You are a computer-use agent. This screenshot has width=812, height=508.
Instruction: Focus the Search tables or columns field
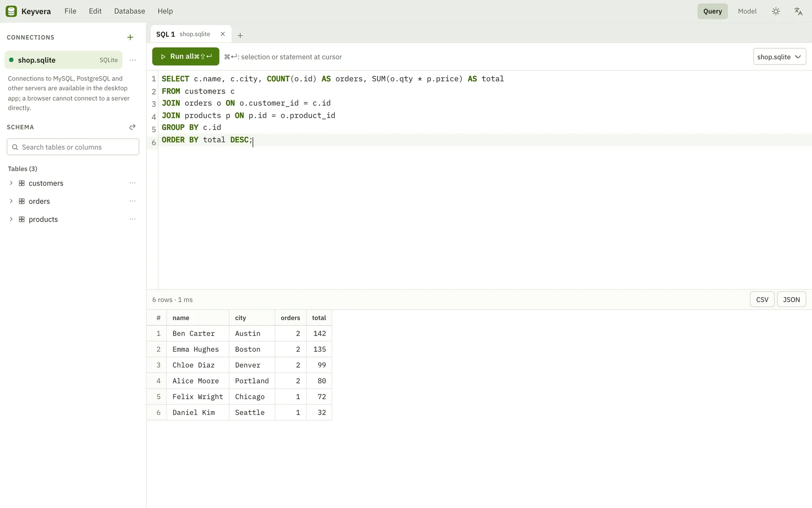(x=73, y=147)
